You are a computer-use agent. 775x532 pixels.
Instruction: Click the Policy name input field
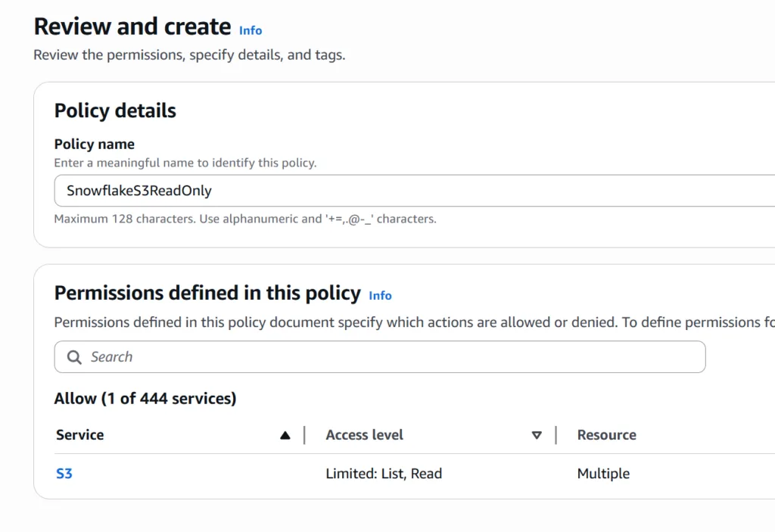[414, 191]
